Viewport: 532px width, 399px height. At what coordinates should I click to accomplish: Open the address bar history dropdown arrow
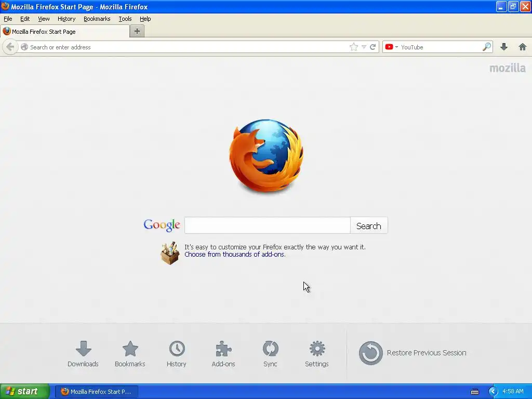364,47
